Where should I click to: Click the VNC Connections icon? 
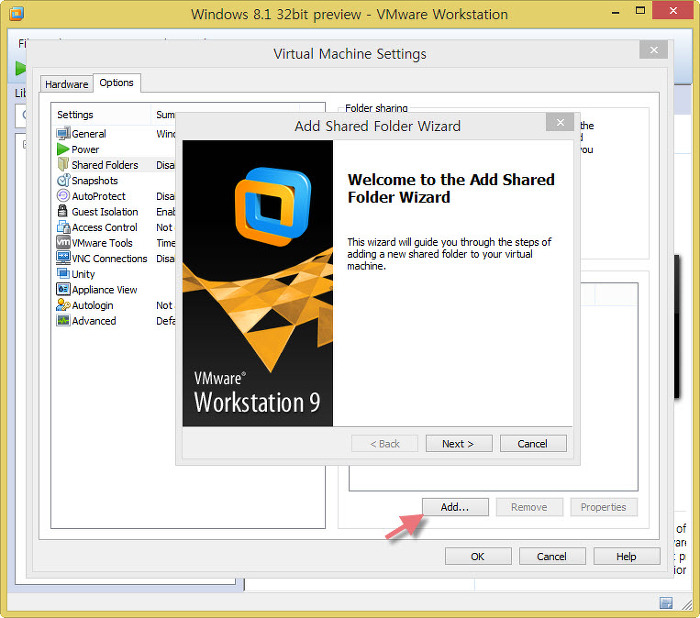point(63,259)
